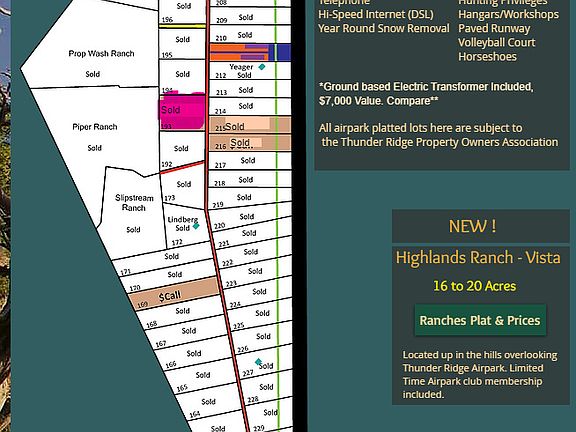Click the teal diamond on lot 227
The width and height of the screenshot is (576, 432).
point(258,362)
